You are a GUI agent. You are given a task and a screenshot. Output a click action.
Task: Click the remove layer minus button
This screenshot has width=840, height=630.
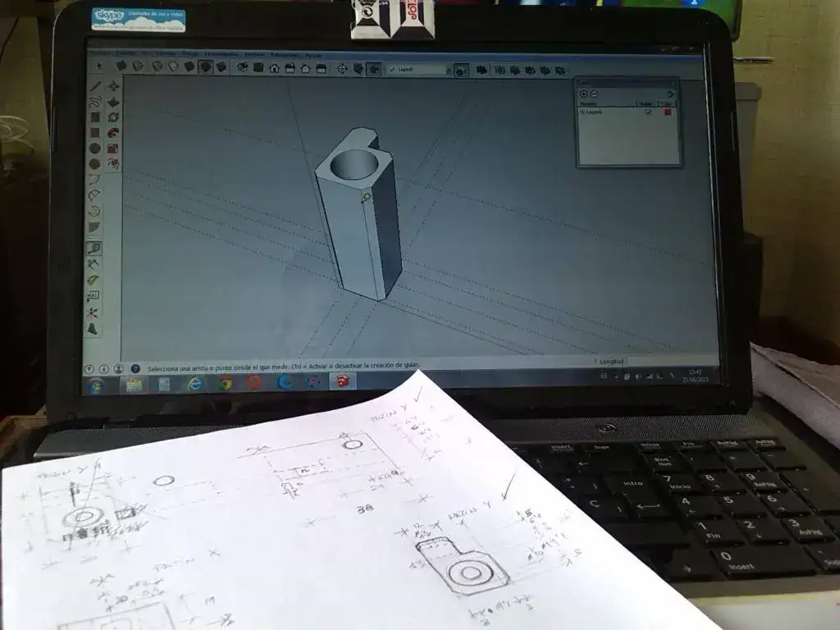pos(594,94)
